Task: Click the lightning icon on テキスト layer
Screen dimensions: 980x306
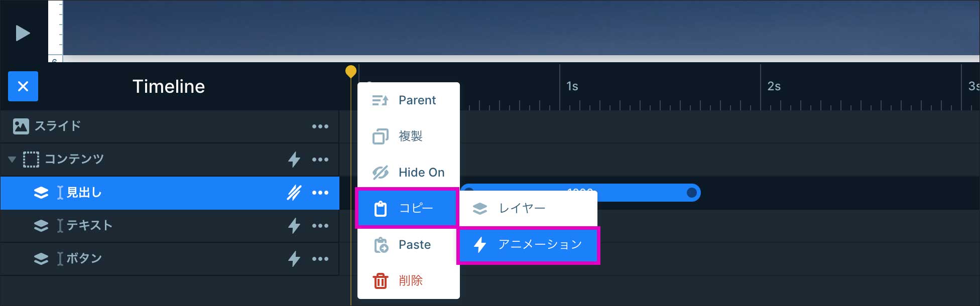Action: [x=294, y=226]
